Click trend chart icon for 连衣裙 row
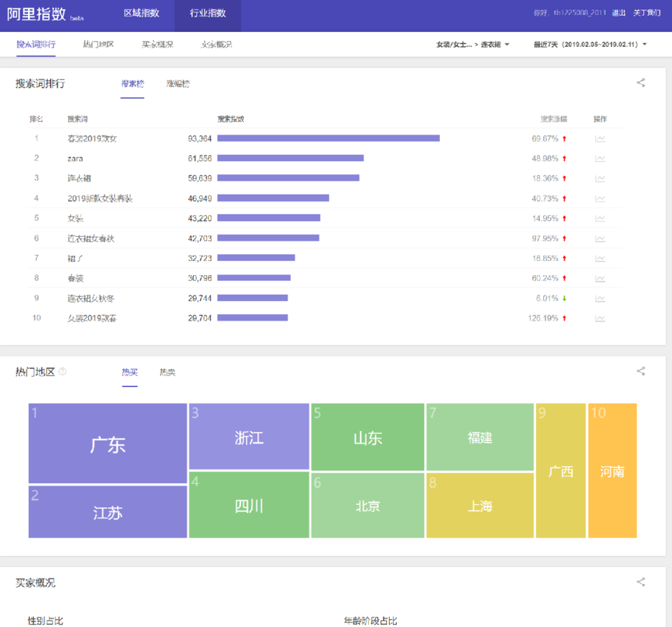The height and width of the screenshot is (627, 672). (600, 178)
